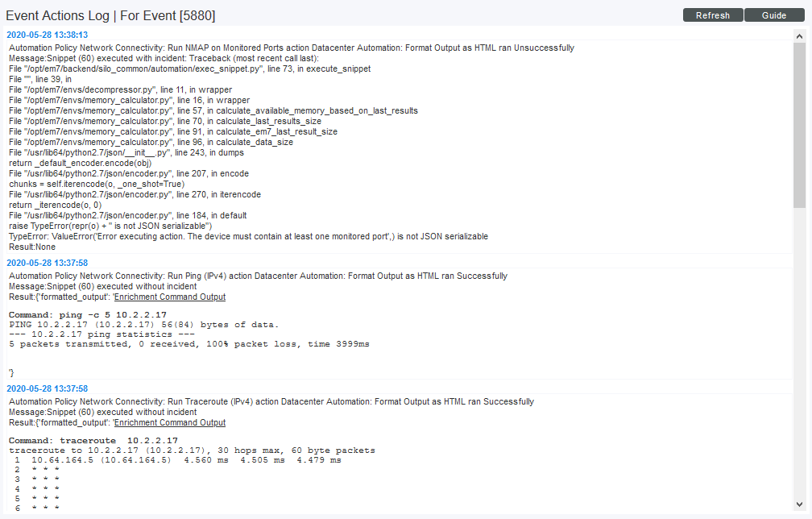Select the timestamp above the Ping action entry
This screenshot has height=519, width=812.
[48, 263]
